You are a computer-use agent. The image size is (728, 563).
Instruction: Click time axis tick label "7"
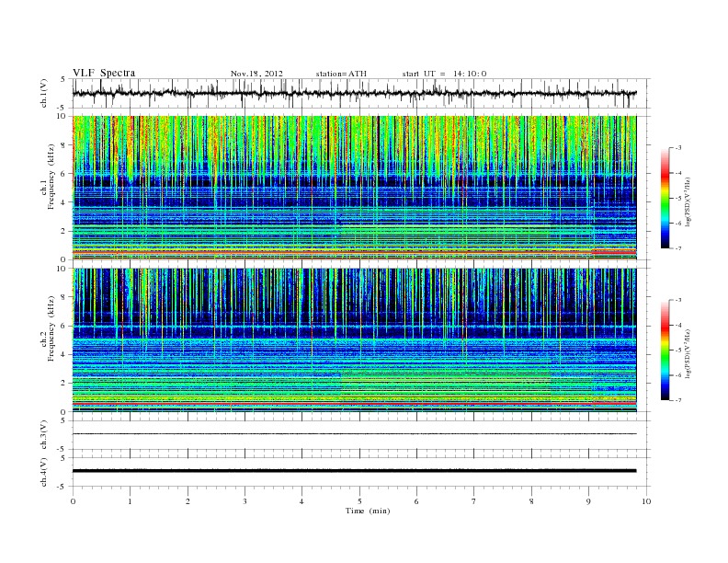coord(474,501)
